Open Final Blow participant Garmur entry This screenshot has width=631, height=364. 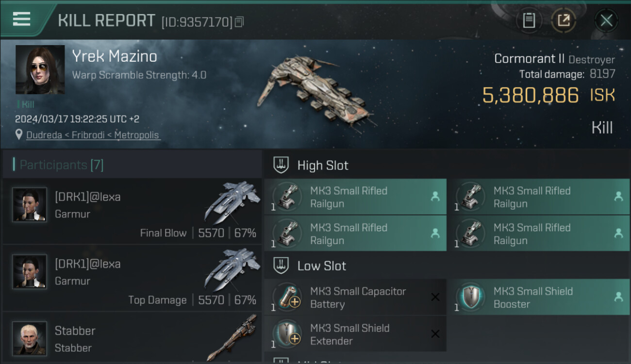tap(132, 211)
